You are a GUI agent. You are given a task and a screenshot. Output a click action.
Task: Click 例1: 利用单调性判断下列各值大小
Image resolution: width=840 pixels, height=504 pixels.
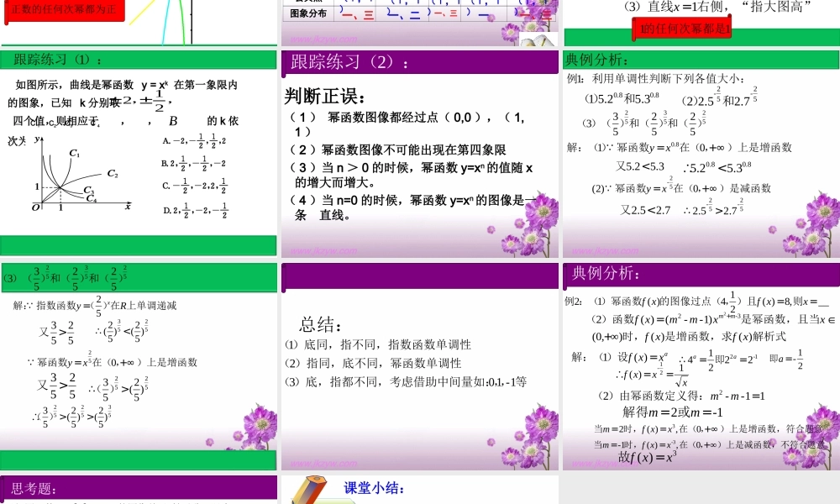click(656, 79)
